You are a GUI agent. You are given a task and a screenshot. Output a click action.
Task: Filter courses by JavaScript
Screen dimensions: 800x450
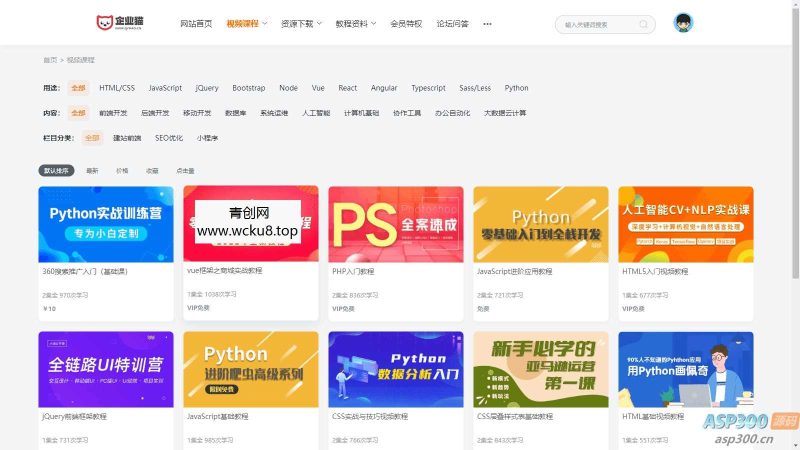click(165, 88)
